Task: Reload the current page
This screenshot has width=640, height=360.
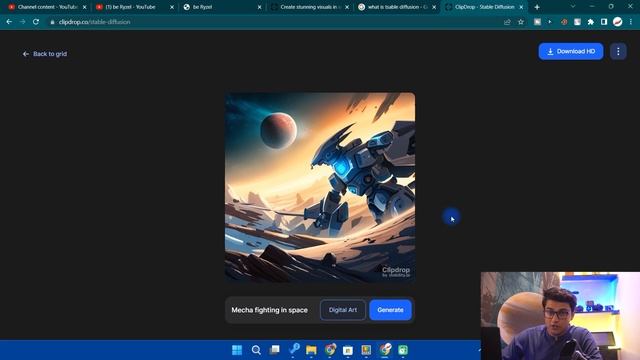Action: pyautogui.click(x=36, y=22)
